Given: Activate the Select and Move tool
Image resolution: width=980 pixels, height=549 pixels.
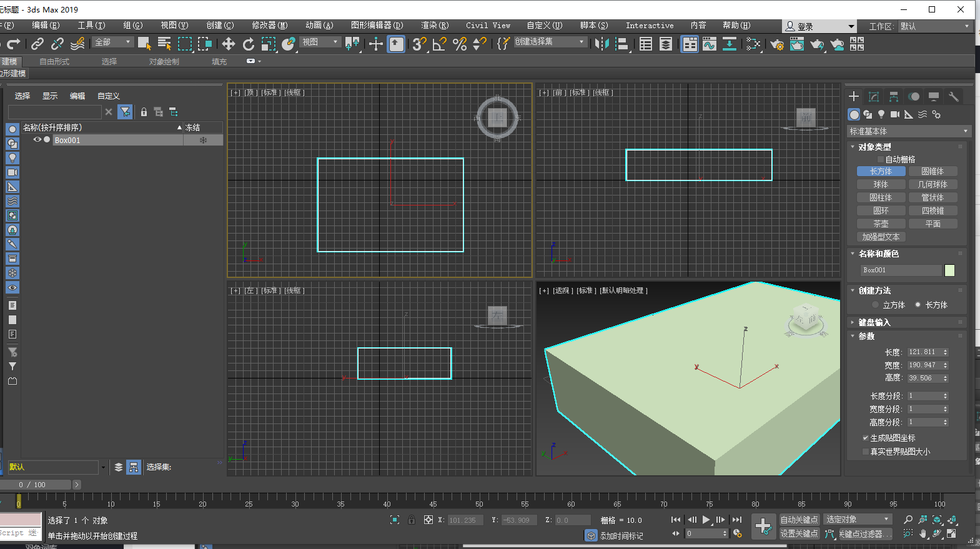Looking at the screenshot, I should 229,43.
